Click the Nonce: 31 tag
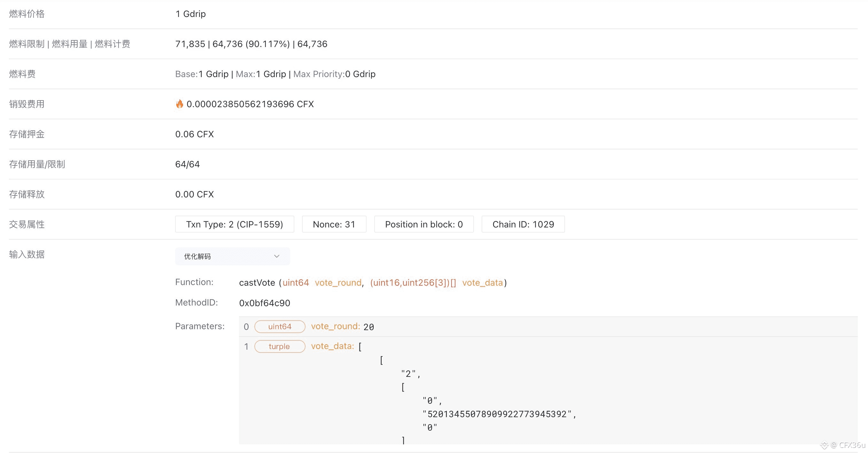868x453 pixels. coord(334,224)
